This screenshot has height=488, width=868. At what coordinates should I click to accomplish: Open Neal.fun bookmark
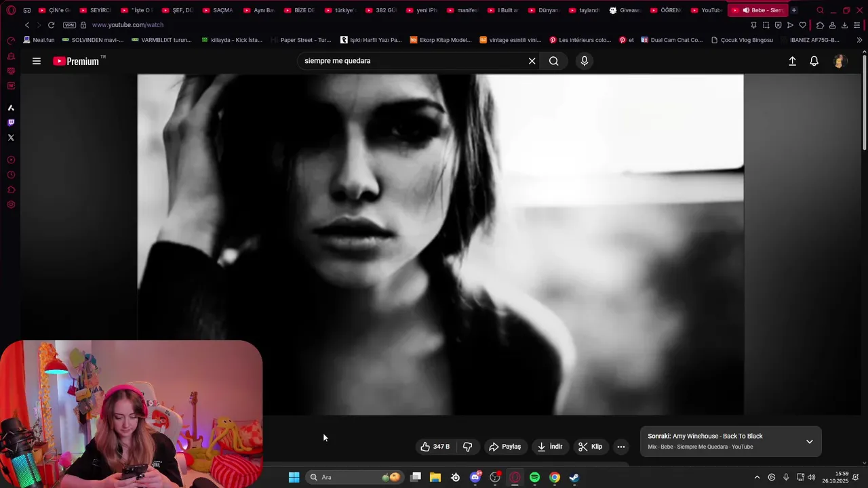(39, 40)
